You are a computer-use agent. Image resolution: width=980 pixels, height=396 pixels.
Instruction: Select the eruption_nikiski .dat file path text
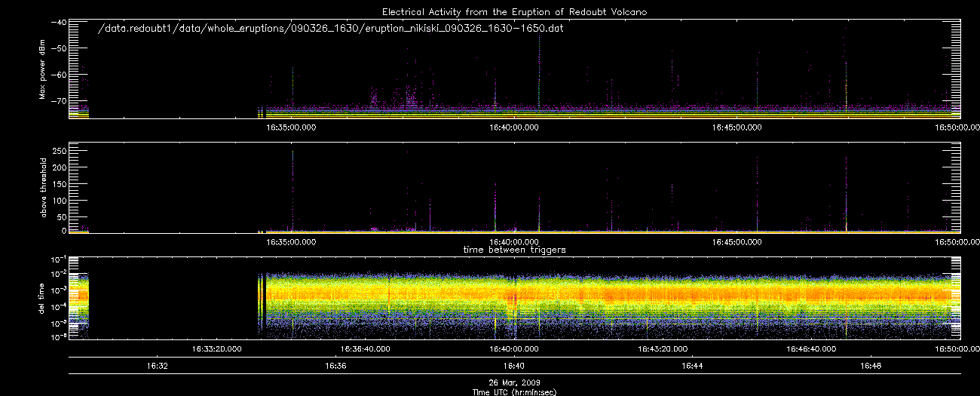[332, 28]
